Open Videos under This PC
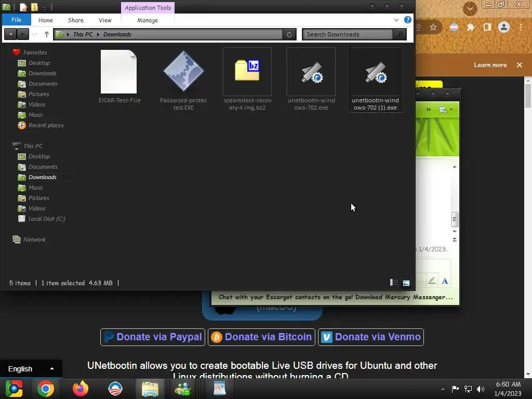This screenshot has width=532, height=399. tap(37, 208)
